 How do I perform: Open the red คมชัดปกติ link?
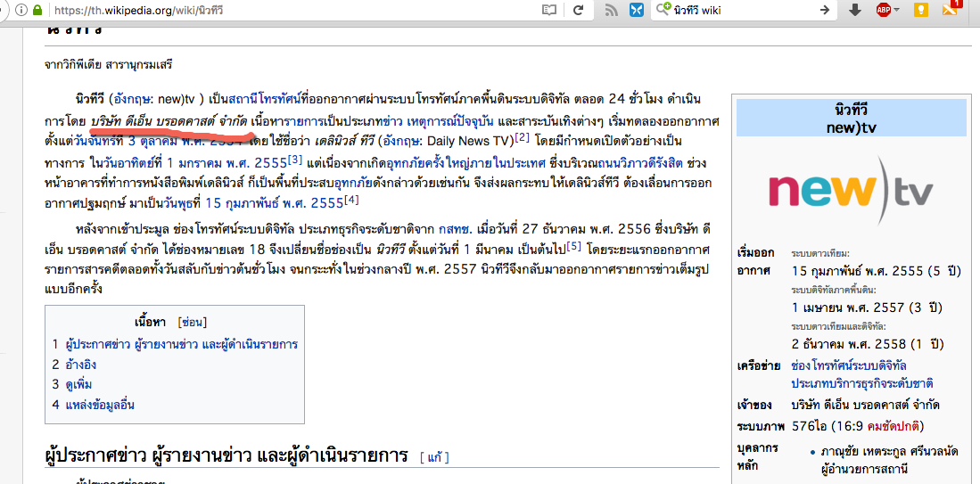tap(894, 426)
